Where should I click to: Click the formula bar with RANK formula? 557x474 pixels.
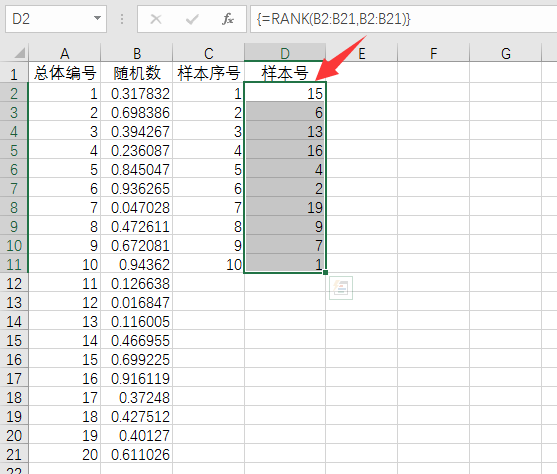point(404,19)
